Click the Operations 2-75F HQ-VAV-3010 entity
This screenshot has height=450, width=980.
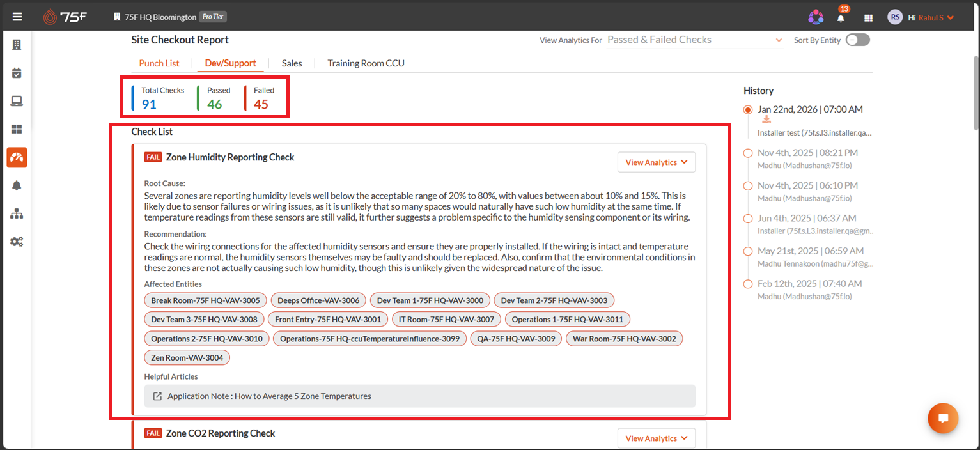tap(206, 338)
